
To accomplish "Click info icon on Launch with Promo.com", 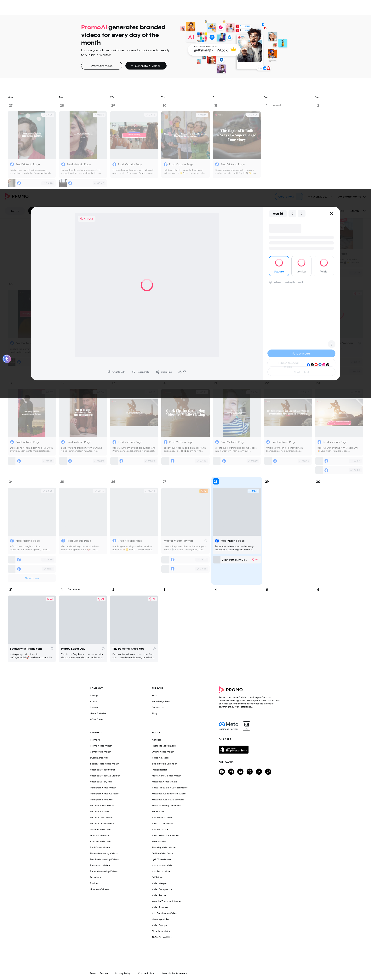I will click(52, 649).
